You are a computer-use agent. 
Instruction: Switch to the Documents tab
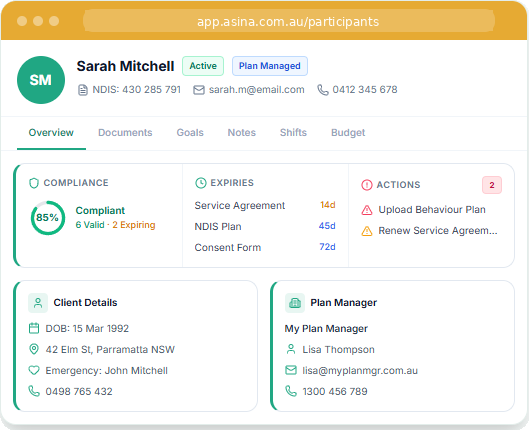point(125,133)
